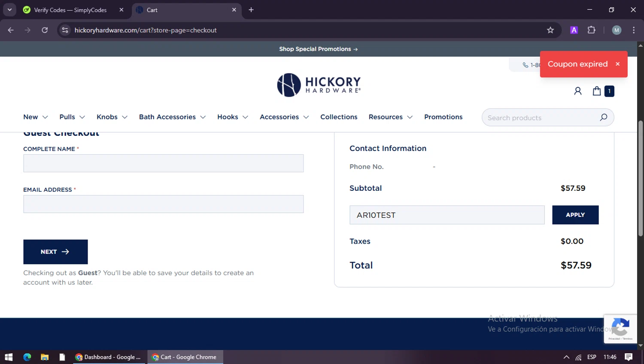This screenshot has height=364, width=644.
Task: Expand the Bath Accessories menu
Action: [x=173, y=117]
